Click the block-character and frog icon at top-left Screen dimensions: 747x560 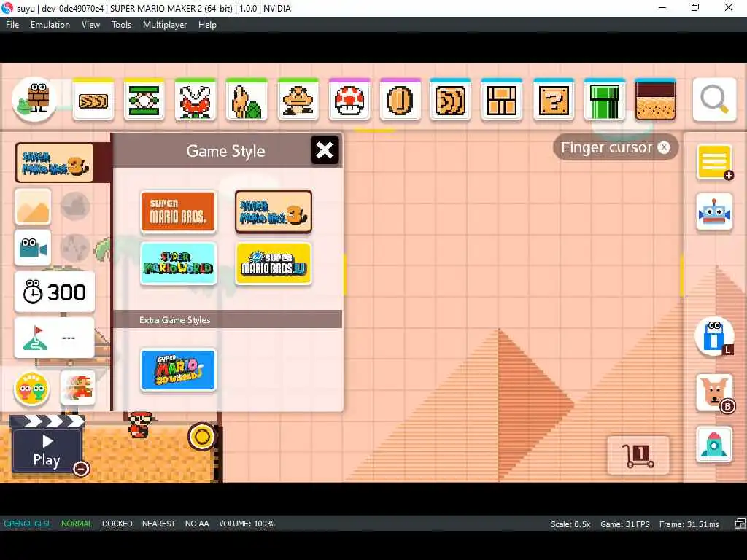click(x=34, y=99)
